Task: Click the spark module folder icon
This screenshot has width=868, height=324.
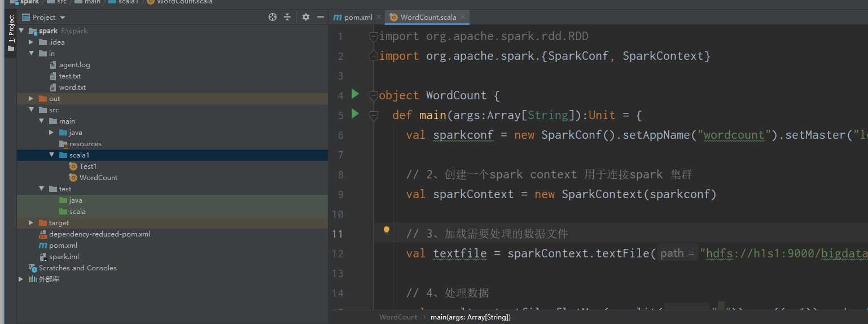Action: click(x=33, y=31)
